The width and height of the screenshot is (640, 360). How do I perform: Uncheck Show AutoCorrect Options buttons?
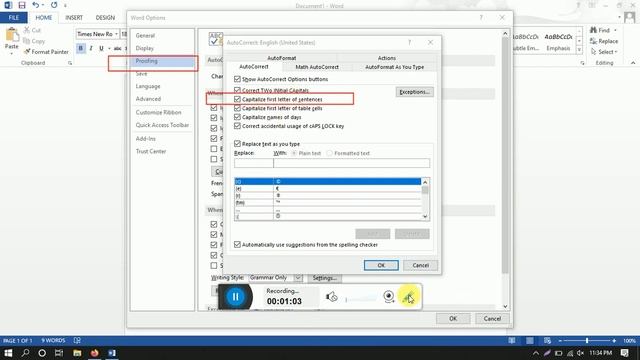coord(238,79)
